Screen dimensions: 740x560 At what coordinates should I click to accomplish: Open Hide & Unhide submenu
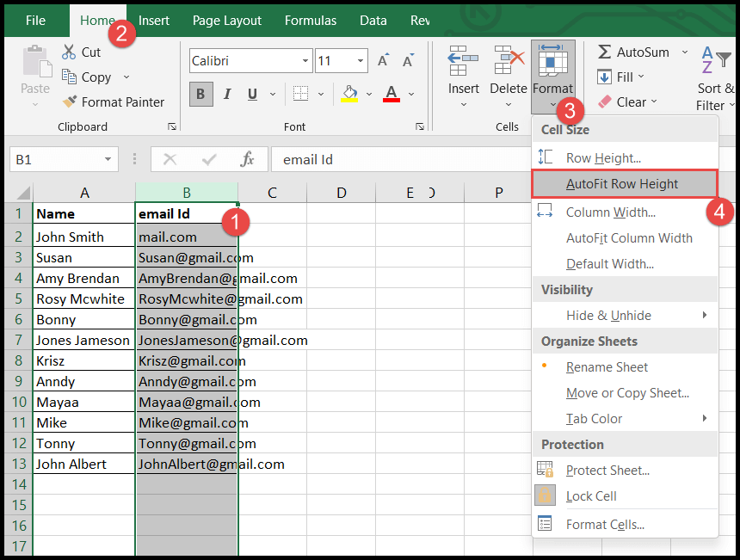[x=625, y=315]
